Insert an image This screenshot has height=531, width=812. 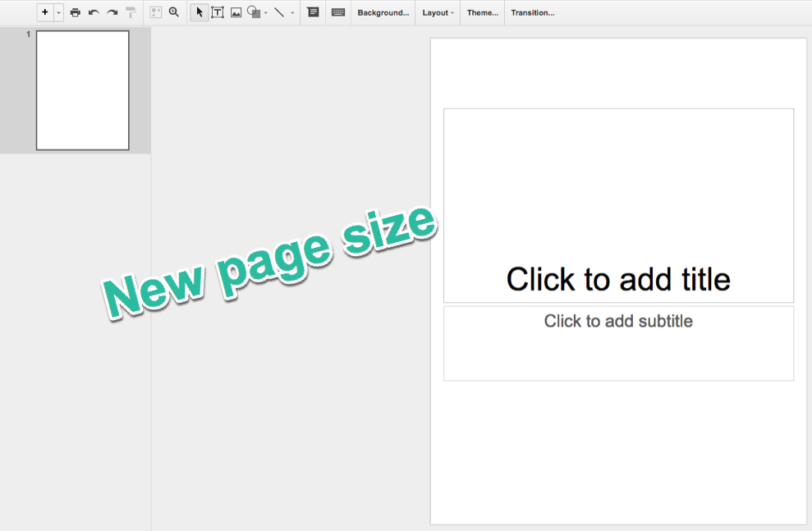[x=236, y=12]
